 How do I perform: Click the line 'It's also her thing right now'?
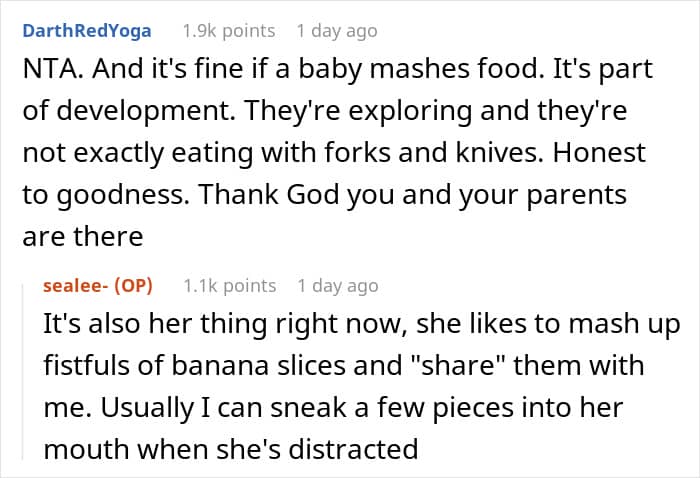(x=362, y=324)
